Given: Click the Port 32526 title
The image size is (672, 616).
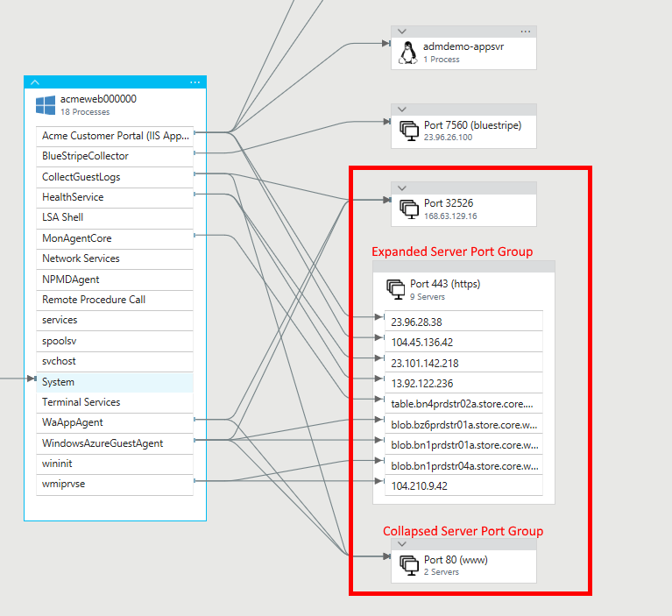Looking at the screenshot, I should [449, 203].
